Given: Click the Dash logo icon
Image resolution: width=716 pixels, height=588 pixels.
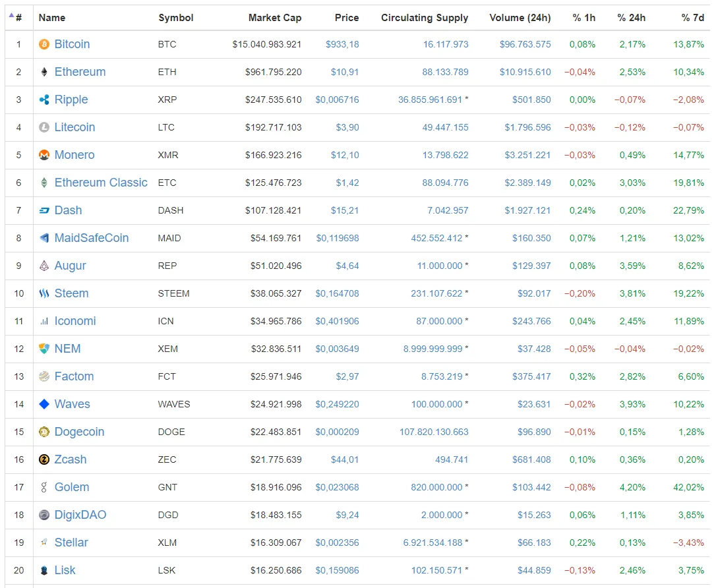Looking at the screenshot, I should tap(44, 210).
